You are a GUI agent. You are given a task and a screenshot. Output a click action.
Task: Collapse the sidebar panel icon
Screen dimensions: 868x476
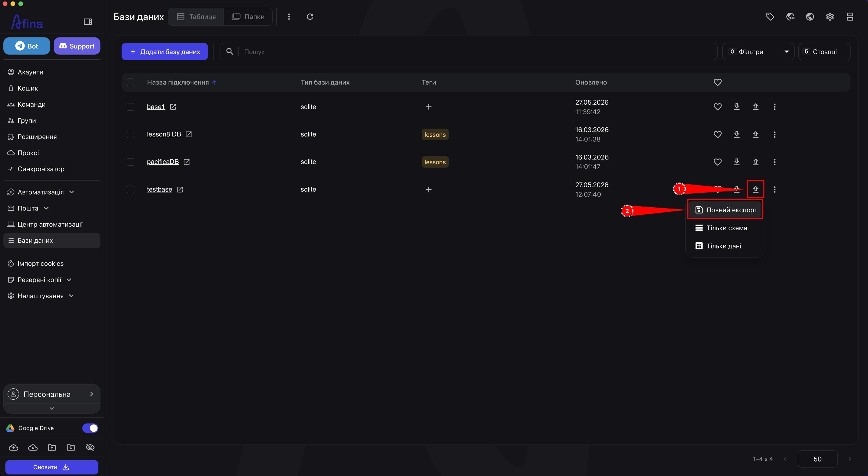(x=88, y=22)
